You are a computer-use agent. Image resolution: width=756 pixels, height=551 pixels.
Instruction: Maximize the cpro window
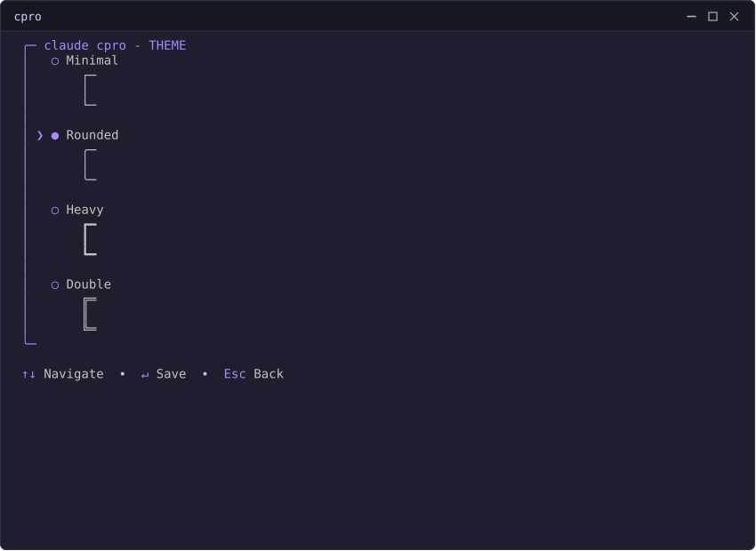(x=712, y=16)
